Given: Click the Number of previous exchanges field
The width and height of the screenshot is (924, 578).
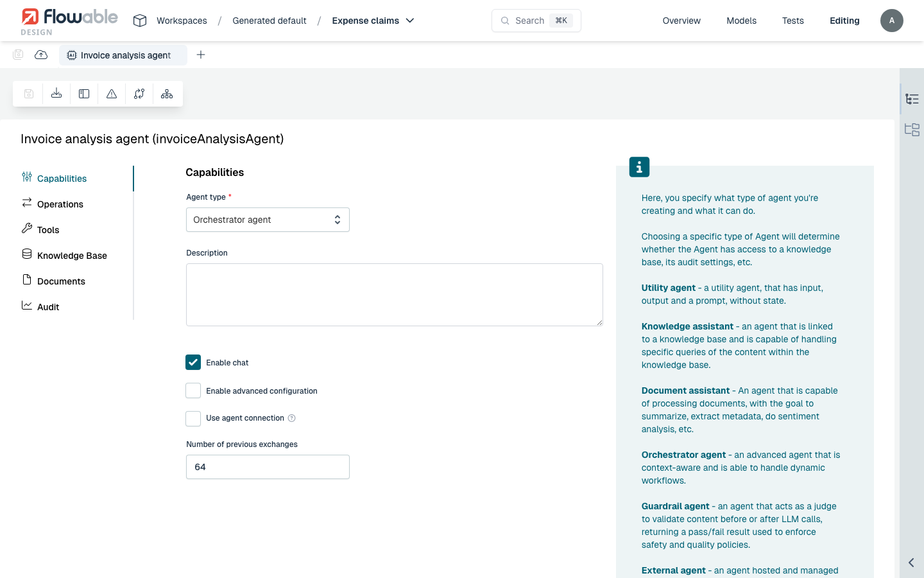Looking at the screenshot, I should pos(268,467).
